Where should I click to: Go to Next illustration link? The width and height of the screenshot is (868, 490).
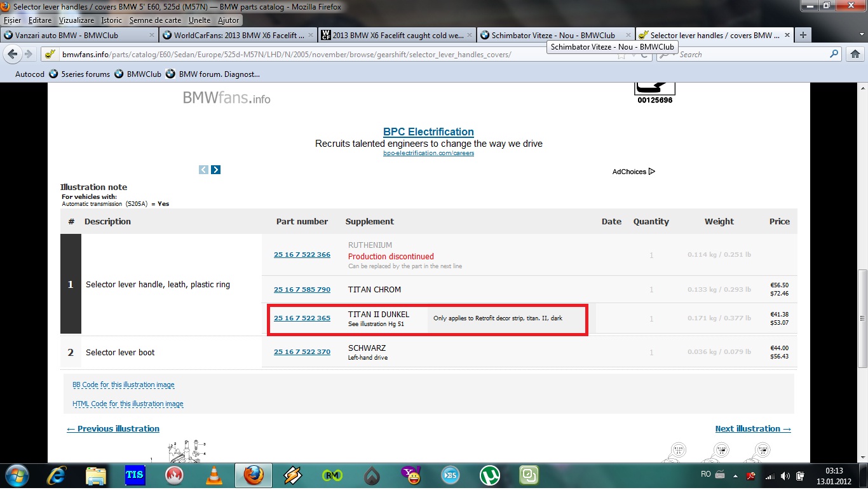tap(753, 429)
